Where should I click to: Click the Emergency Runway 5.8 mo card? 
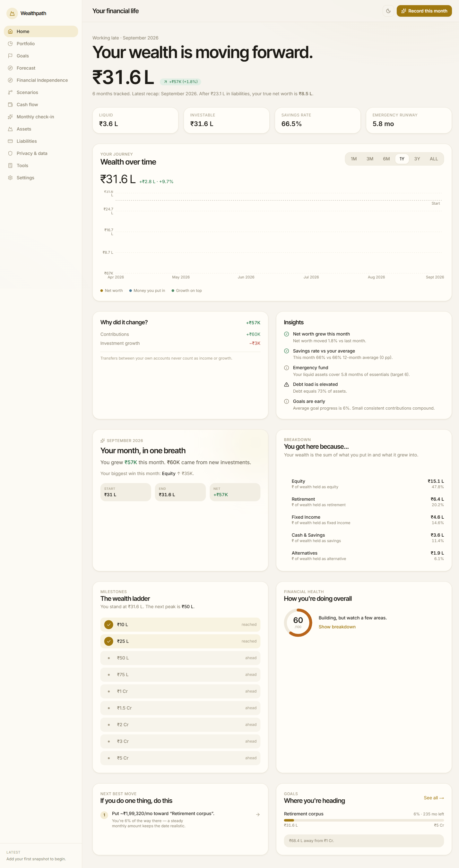[408, 120]
